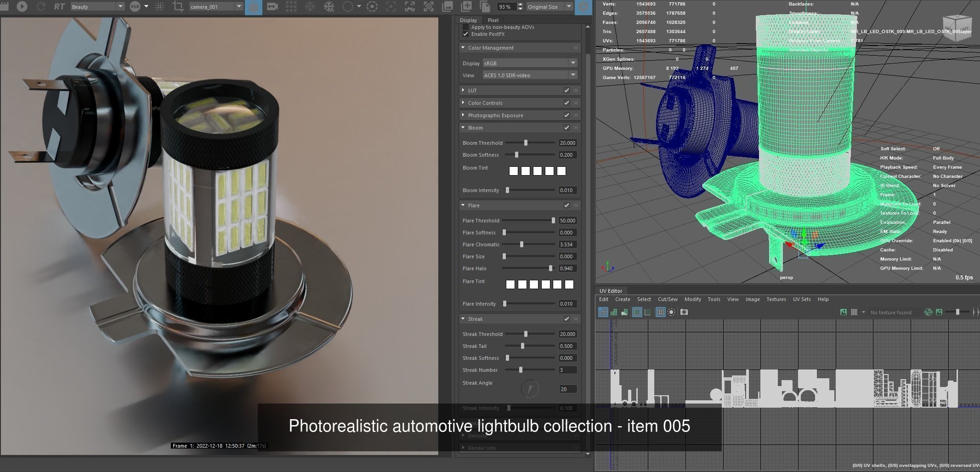The width and height of the screenshot is (980, 472).
Task: Start render with the play button
Action: click(x=22, y=6)
